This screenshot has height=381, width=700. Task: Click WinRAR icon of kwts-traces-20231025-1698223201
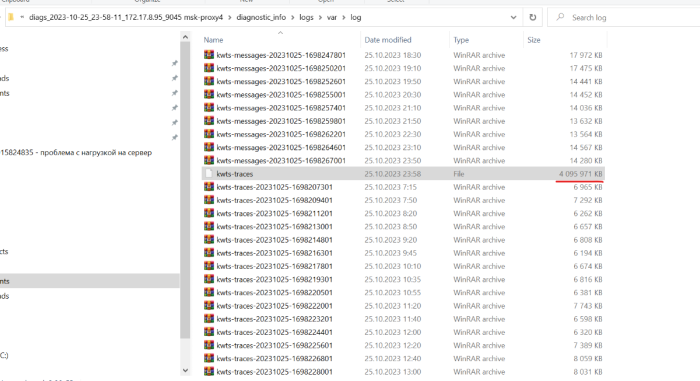[208, 318]
